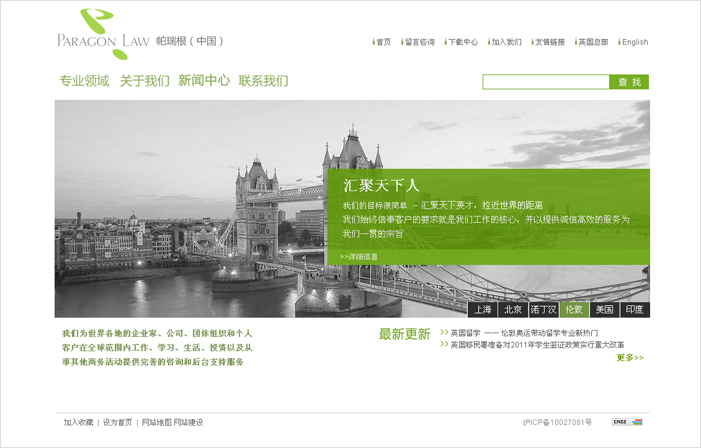Image resolution: width=701 pixels, height=448 pixels.
Task: Switch to the 北京 city tab
Action: 513,309
